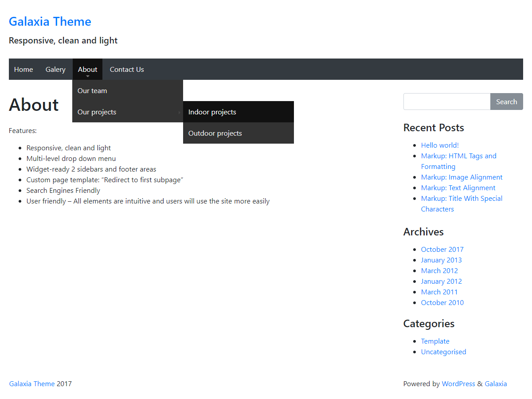Focus the sidebar search input field

click(446, 102)
